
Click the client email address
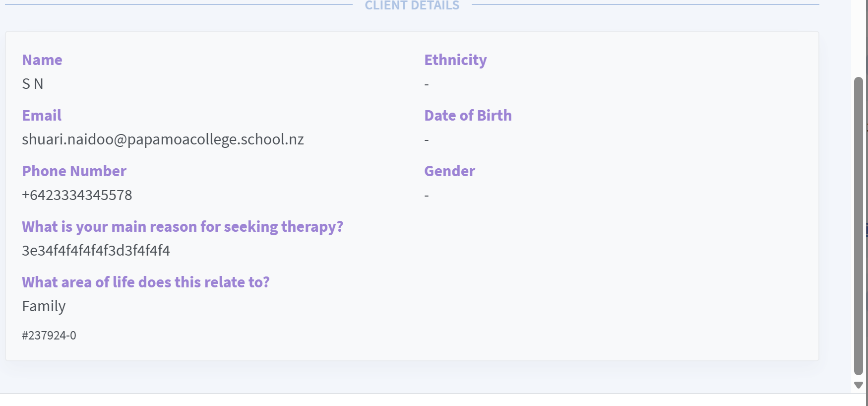click(163, 139)
